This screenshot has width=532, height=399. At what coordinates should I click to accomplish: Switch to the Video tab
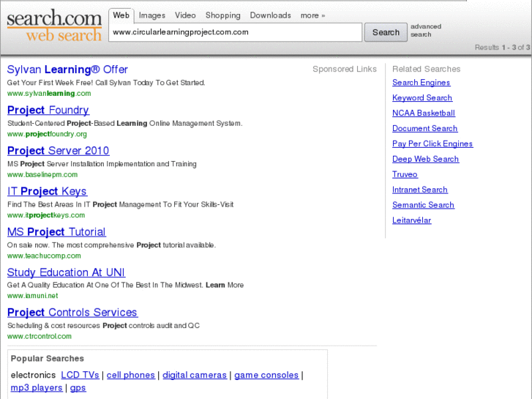pyautogui.click(x=185, y=15)
